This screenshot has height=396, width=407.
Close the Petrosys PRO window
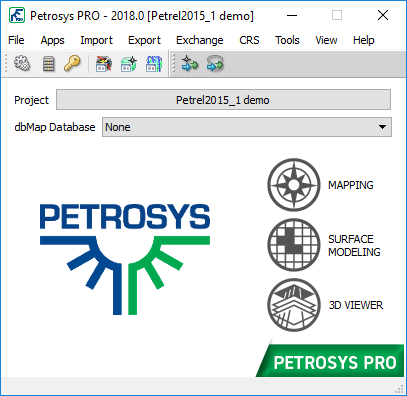tap(383, 15)
